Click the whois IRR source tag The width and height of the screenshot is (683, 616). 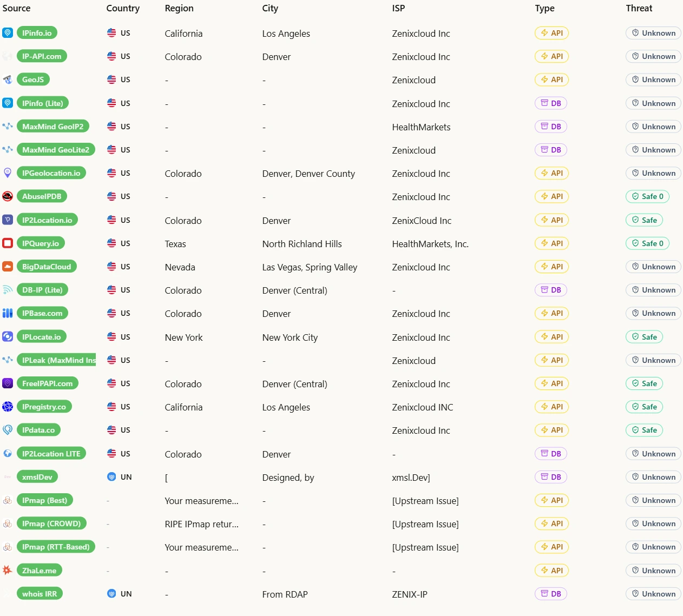pos(40,594)
